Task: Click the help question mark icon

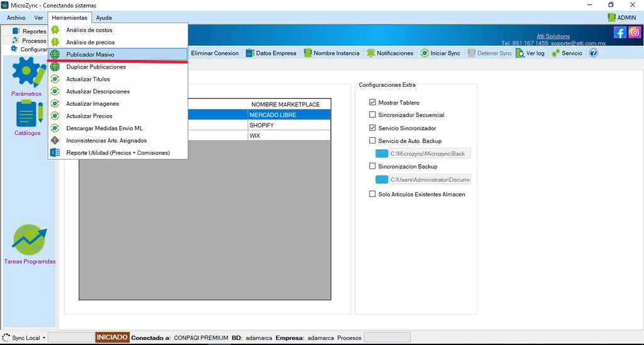Action: [593, 53]
